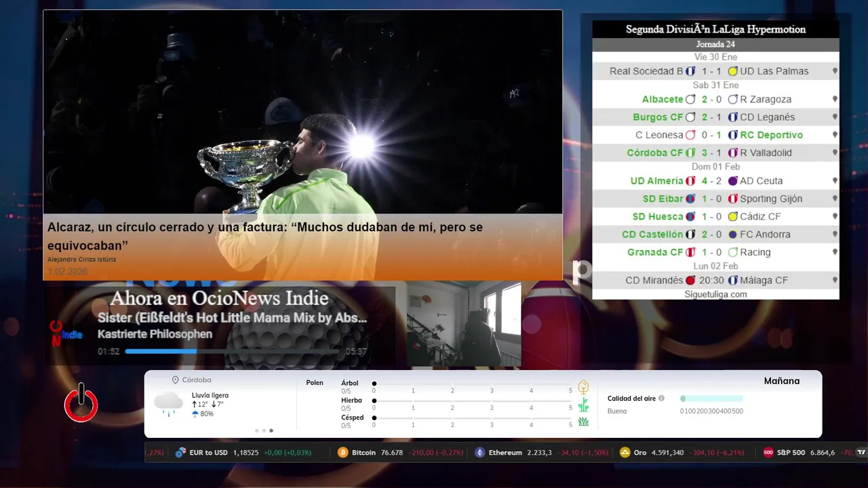
Task: Click the Hierba pollen scale bar
Action: [472, 401]
